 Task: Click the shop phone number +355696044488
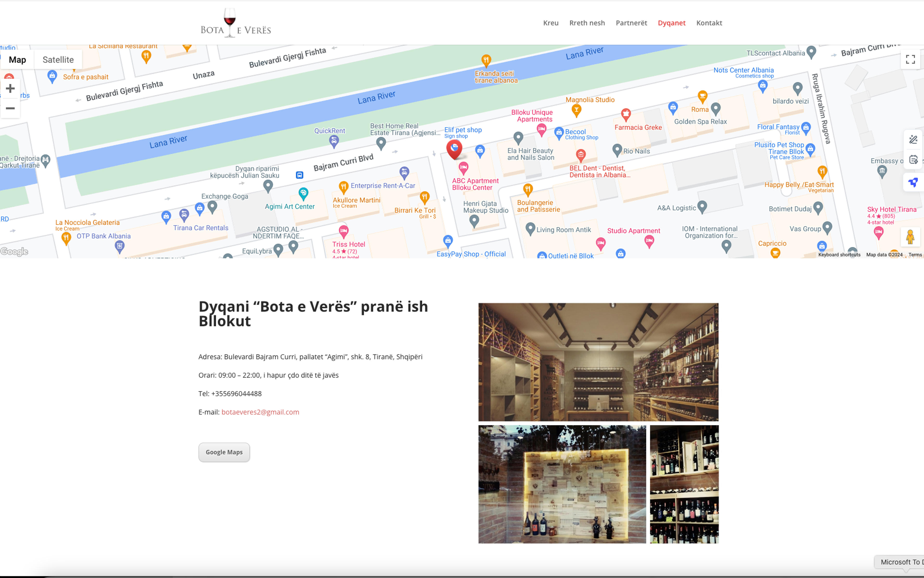click(x=236, y=394)
